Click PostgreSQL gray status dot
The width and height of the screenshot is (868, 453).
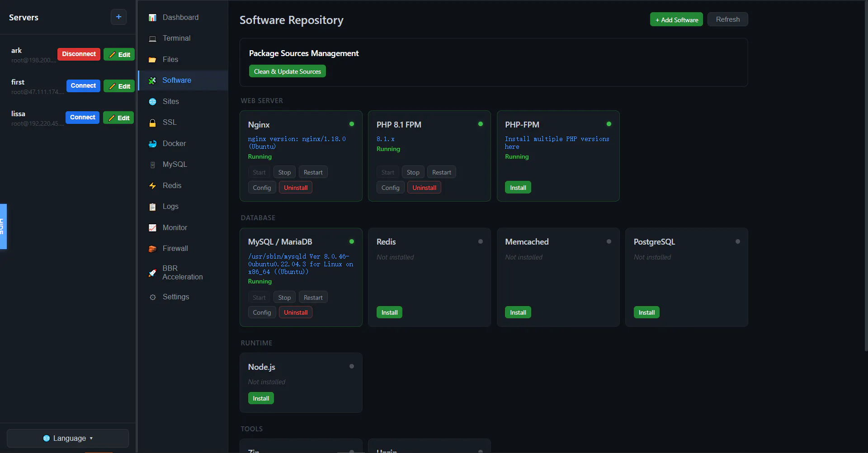(x=738, y=241)
